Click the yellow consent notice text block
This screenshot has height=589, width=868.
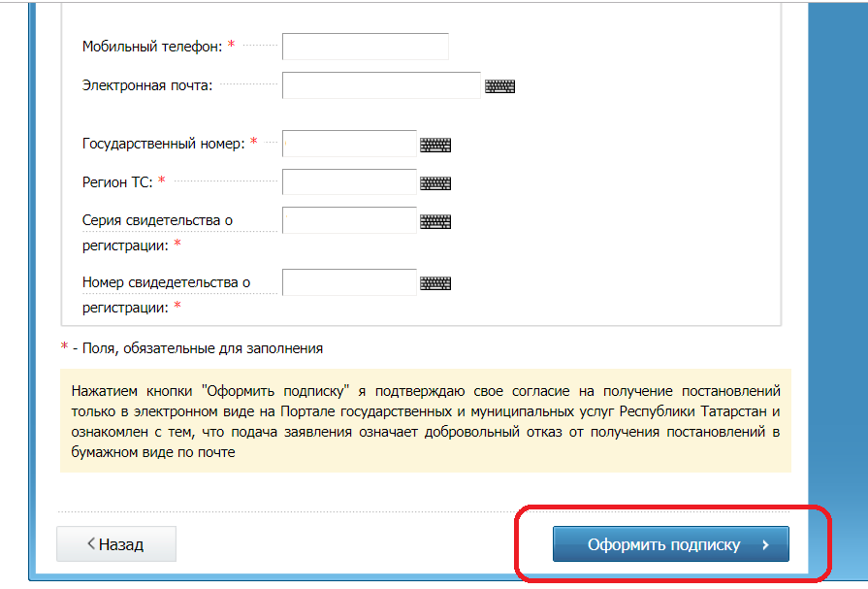[x=425, y=422]
